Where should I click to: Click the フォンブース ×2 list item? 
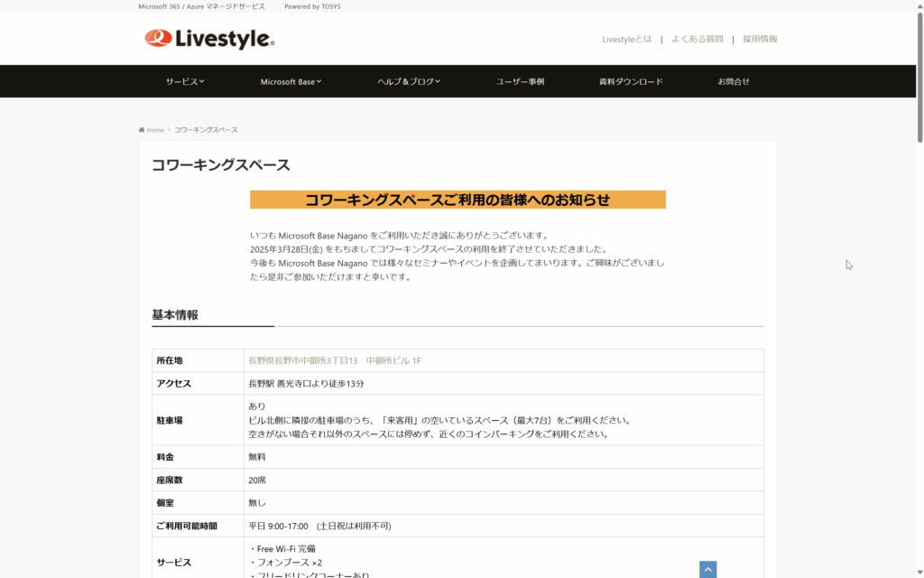[285, 563]
